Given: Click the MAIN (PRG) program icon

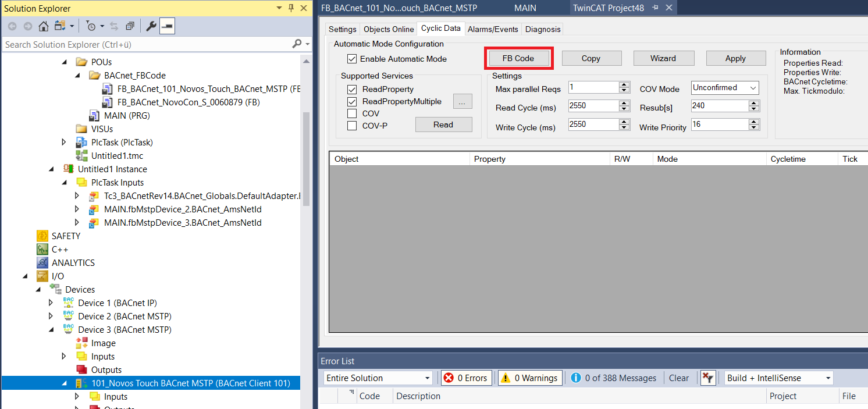Looking at the screenshot, I should (94, 115).
